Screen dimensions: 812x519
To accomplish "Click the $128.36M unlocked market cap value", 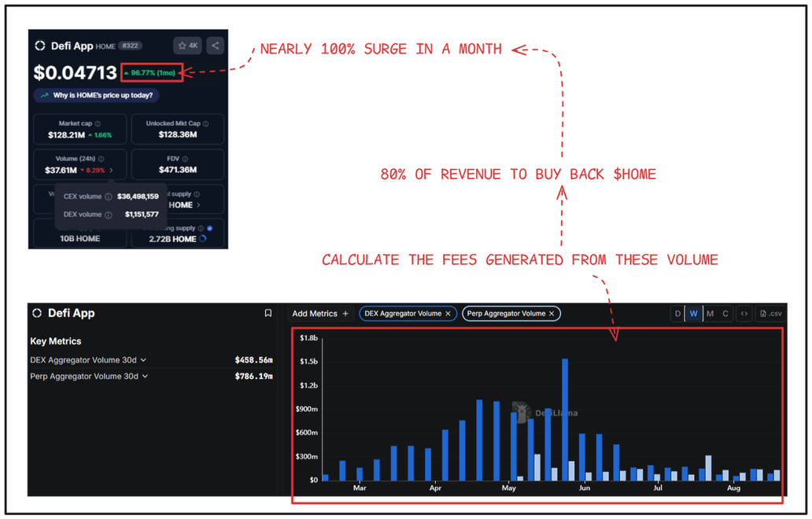I will point(178,134).
